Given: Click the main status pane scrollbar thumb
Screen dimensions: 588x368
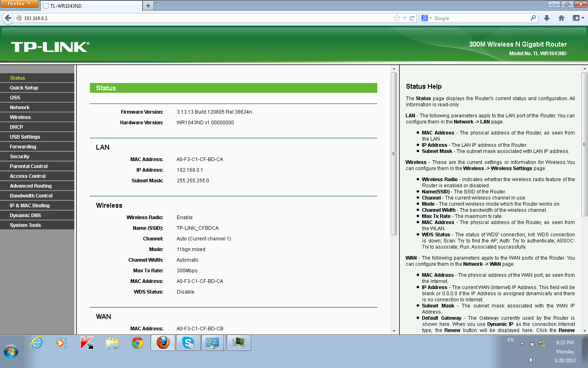Looking at the screenshot, I should [394, 154].
